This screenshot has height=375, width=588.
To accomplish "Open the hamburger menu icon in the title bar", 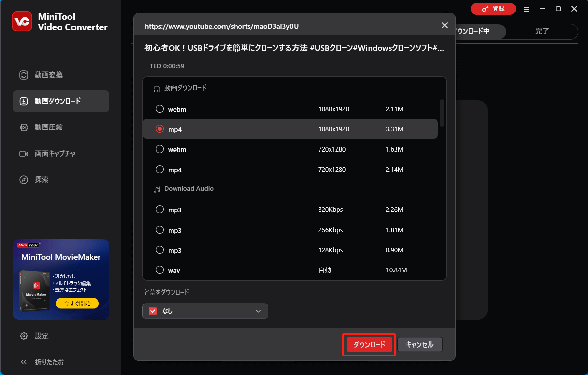I will (x=526, y=9).
